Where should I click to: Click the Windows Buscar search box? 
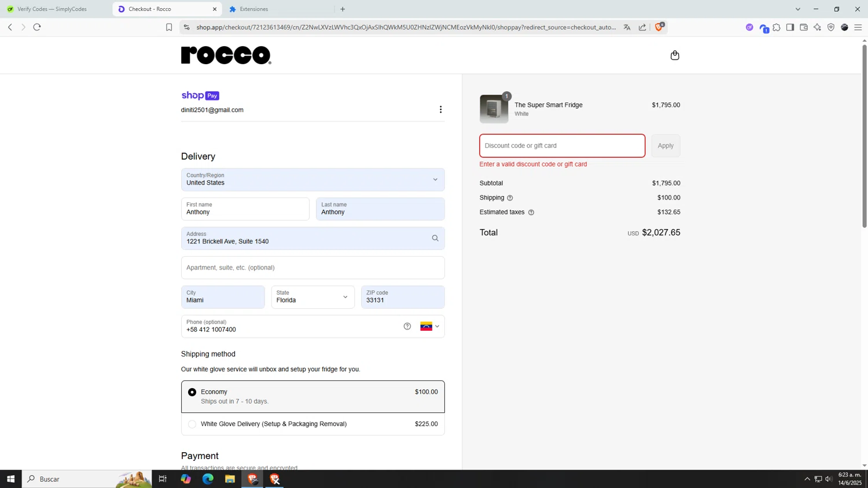click(x=87, y=479)
